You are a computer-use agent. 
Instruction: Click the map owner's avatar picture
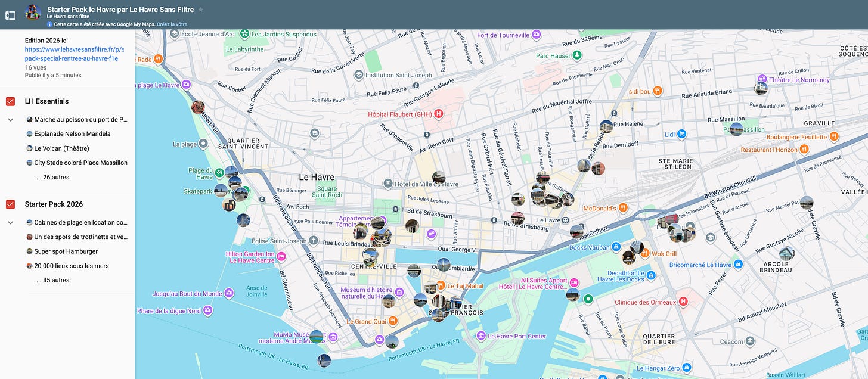33,13
